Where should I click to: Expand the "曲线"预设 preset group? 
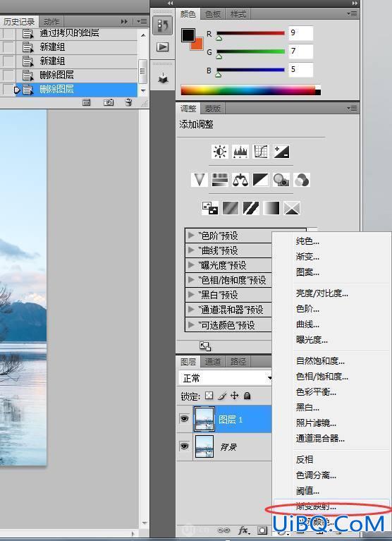tap(190, 250)
